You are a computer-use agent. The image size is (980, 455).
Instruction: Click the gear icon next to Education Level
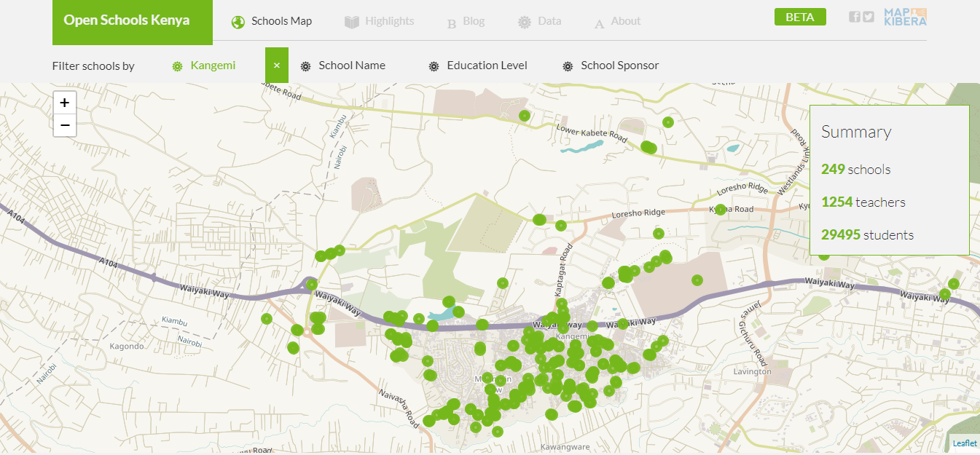click(x=434, y=66)
